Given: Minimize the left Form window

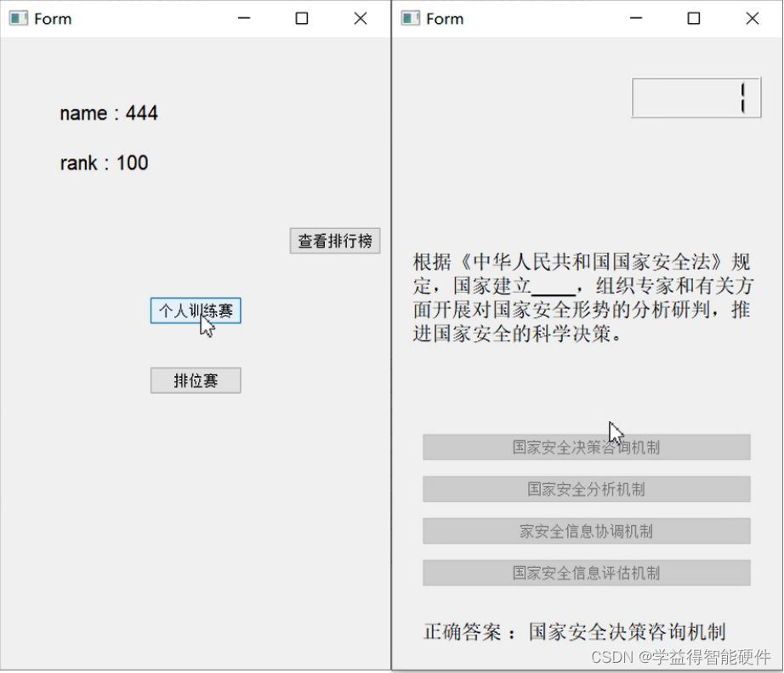Looking at the screenshot, I should click(244, 19).
